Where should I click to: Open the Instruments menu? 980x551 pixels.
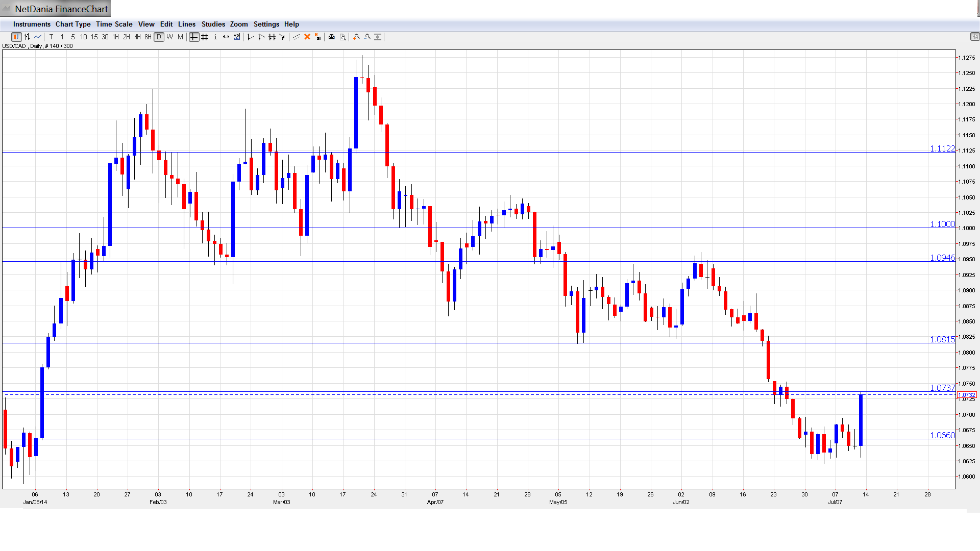pyautogui.click(x=32, y=24)
